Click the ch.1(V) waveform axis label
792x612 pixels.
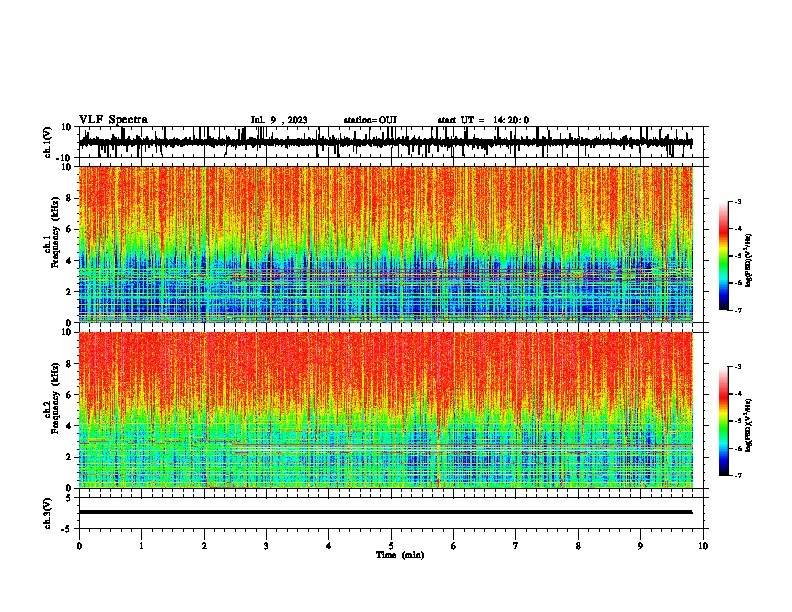point(48,142)
